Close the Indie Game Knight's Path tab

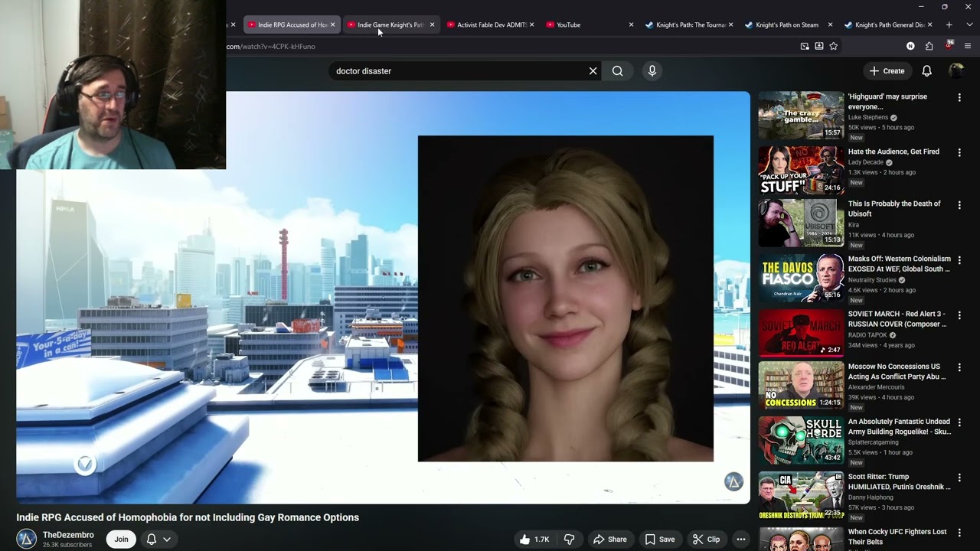point(432,24)
